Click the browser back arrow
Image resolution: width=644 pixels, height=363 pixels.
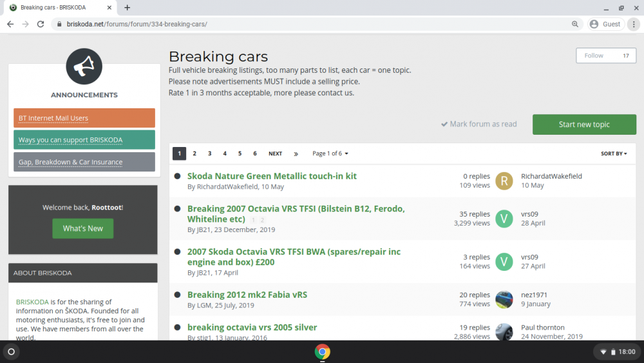tap(10, 25)
